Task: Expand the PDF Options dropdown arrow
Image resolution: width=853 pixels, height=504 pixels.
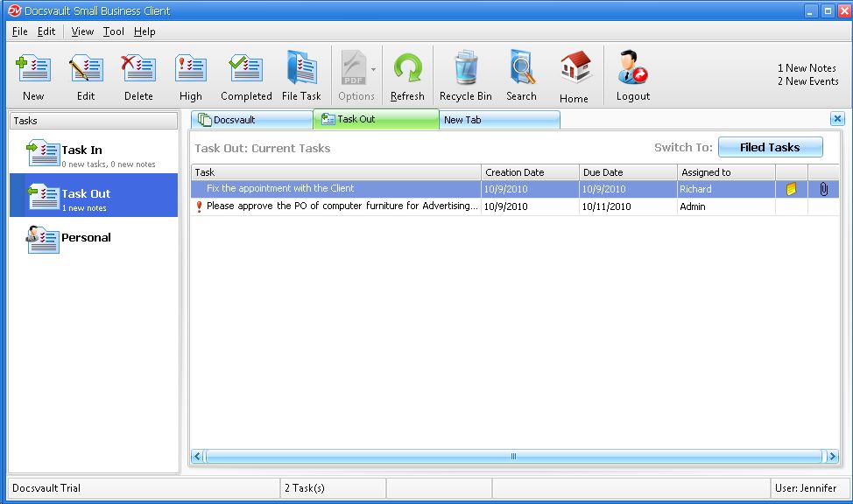Action: (x=374, y=69)
